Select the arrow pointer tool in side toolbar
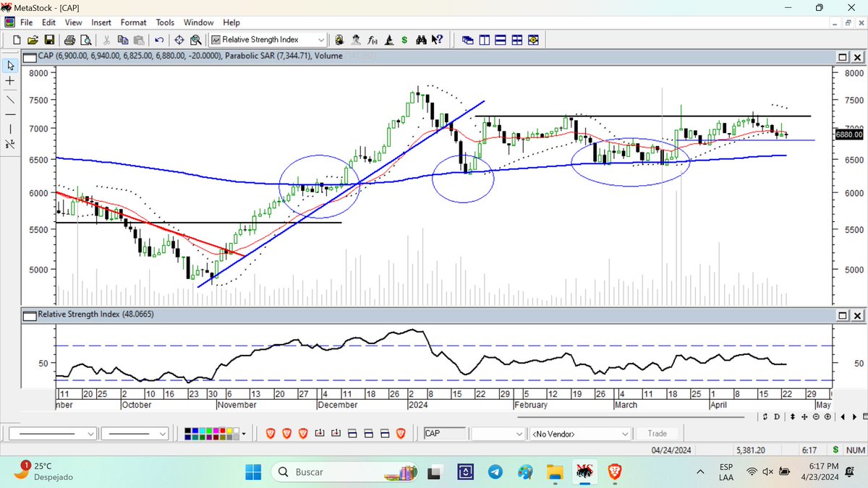 (10, 66)
